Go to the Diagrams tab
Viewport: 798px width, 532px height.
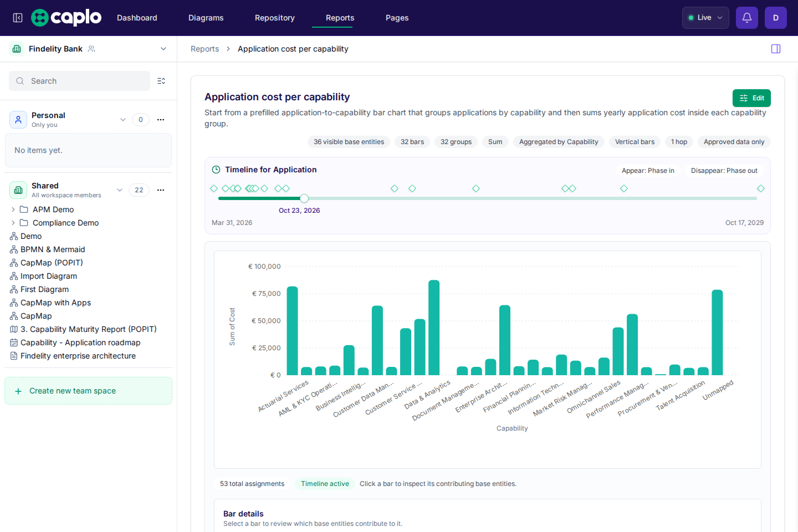point(206,18)
